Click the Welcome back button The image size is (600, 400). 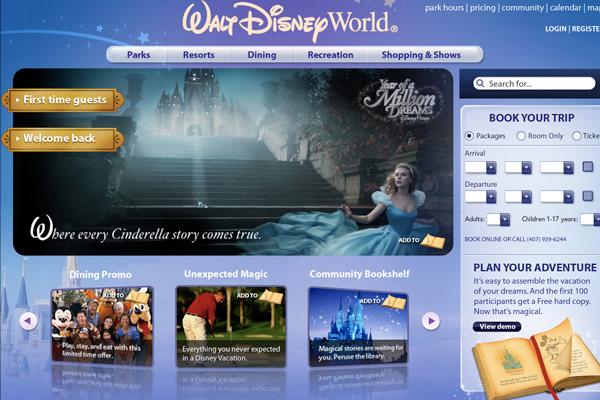tap(62, 139)
